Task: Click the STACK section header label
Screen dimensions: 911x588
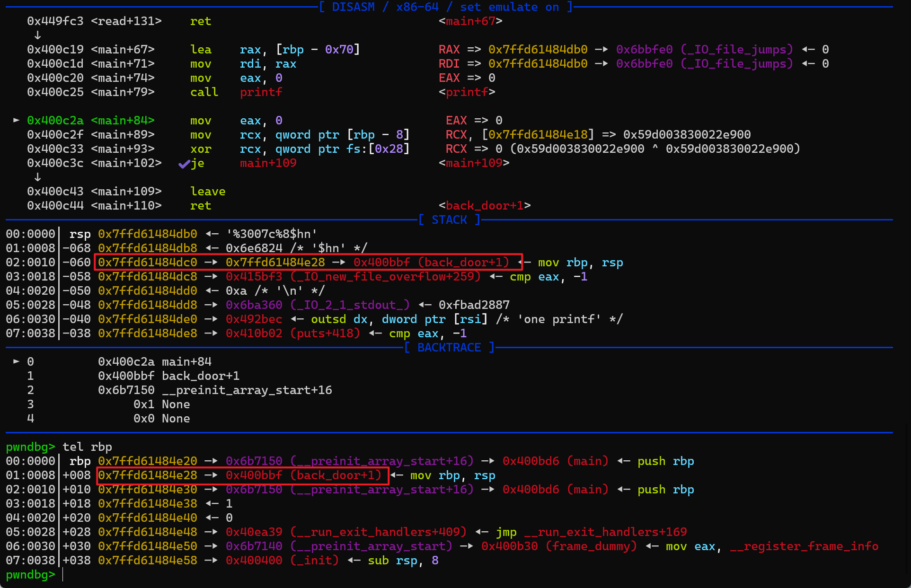Action: (449, 220)
